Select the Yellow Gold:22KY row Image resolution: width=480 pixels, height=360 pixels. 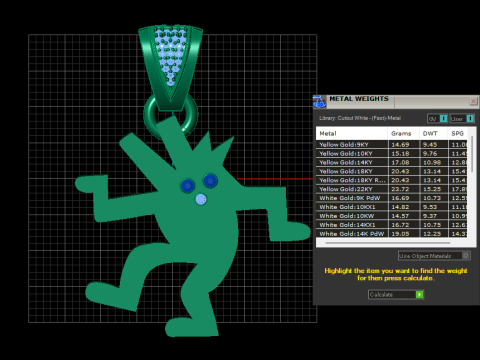(x=392, y=189)
